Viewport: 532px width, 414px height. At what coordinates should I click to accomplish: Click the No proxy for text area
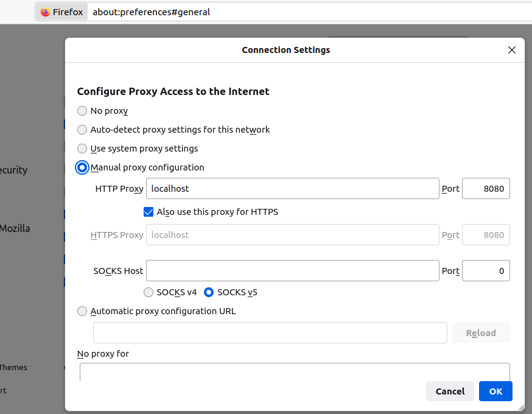tap(295, 372)
